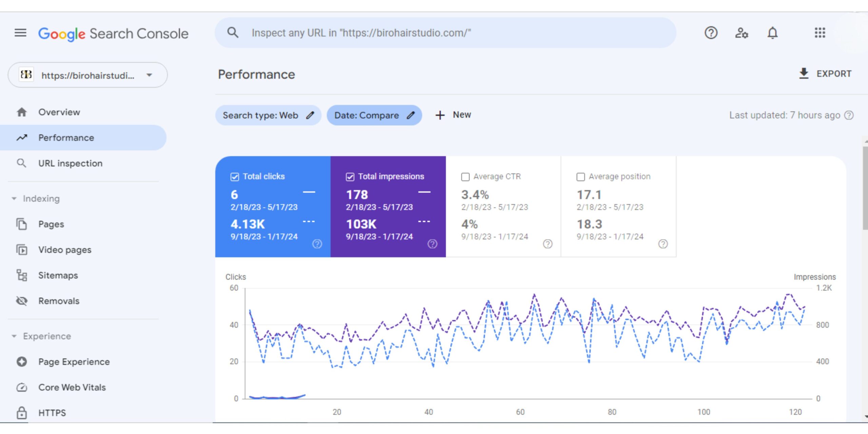
Task: Click the Google Search Console logo
Action: 113,34
